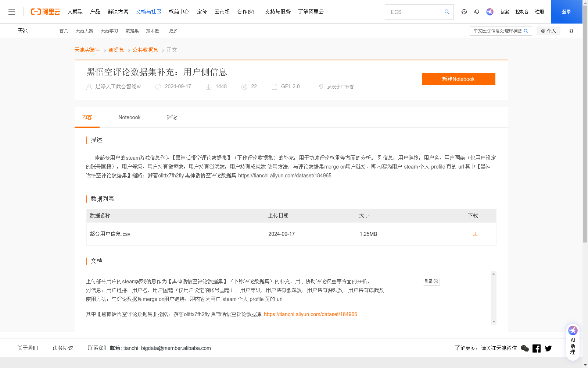
Task: Click the 备案 link
Action: click(504, 12)
